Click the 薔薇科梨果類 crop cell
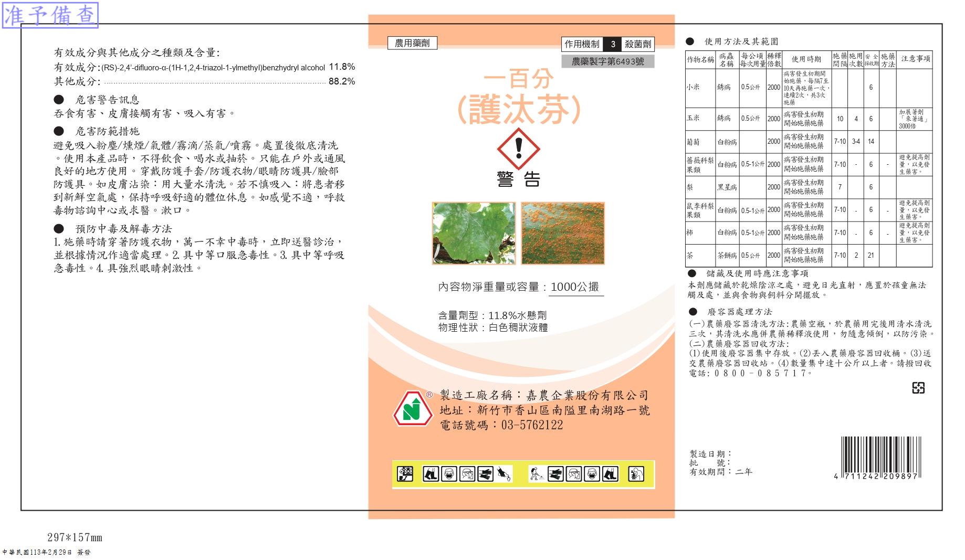The width and height of the screenshot is (965, 560). (x=700, y=164)
